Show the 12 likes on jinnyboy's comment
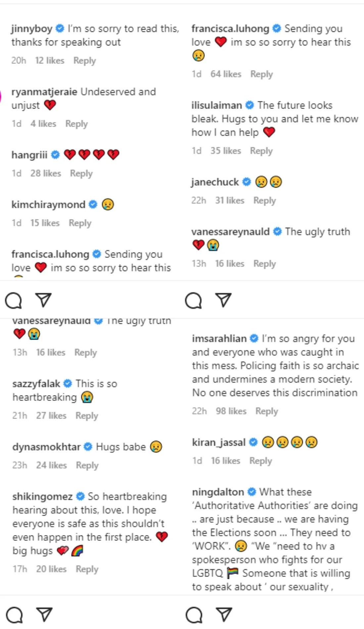The width and height of the screenshot is (364, 629). (50, 61)
